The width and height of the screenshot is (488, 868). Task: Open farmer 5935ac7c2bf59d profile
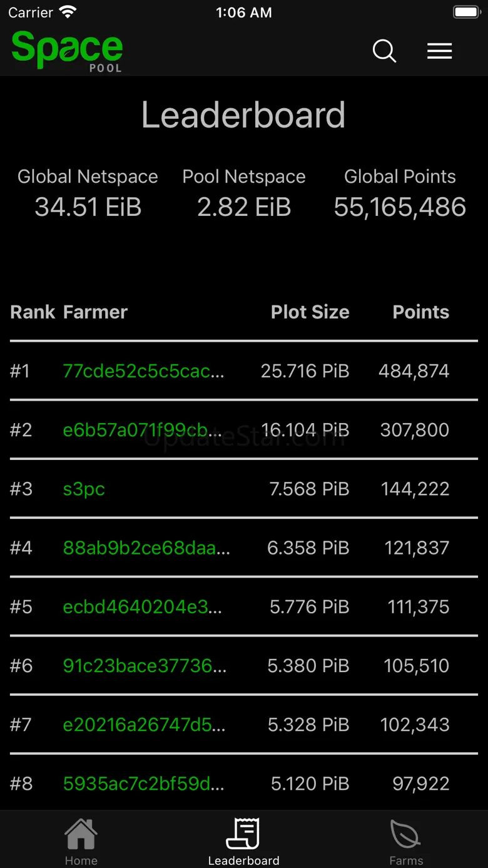pos(143,783)
